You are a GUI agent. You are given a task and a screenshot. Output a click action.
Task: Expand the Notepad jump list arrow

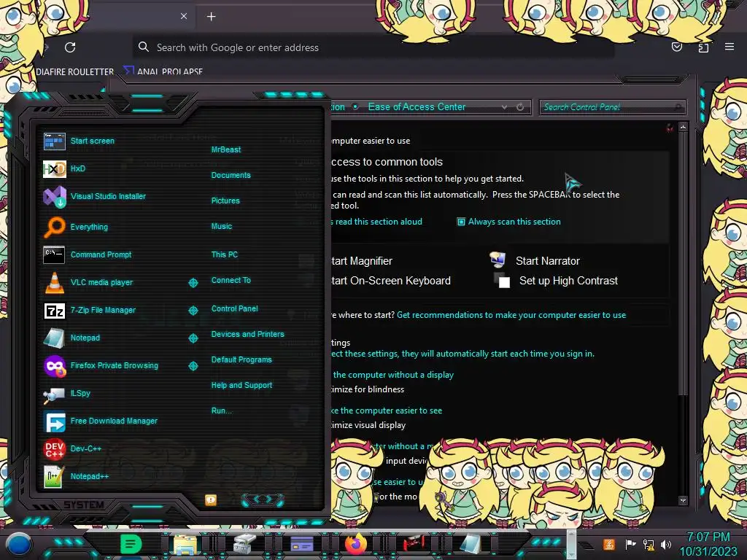[193, 338]
